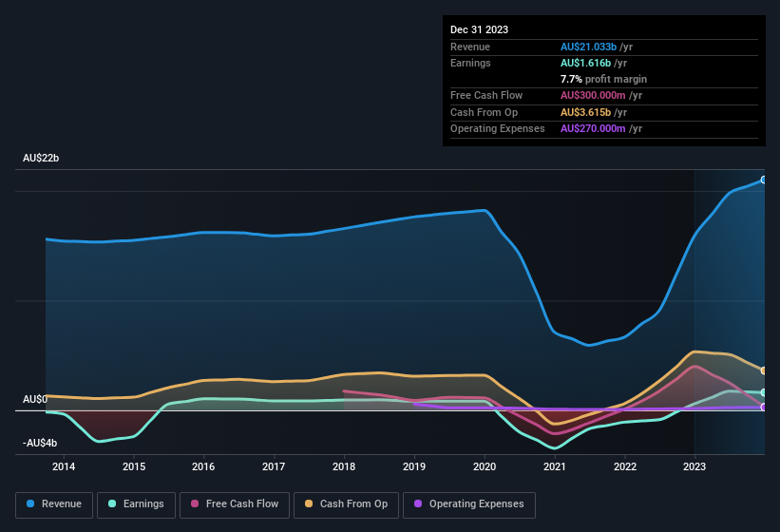This screenshot has width=780, height=532.
Task: Click the 2014 x-axis label
Action: click(x=64, y=466)
